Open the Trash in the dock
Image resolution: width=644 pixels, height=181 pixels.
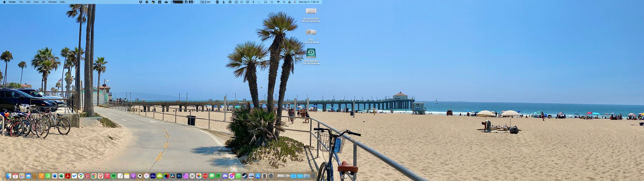pos(313,176)
